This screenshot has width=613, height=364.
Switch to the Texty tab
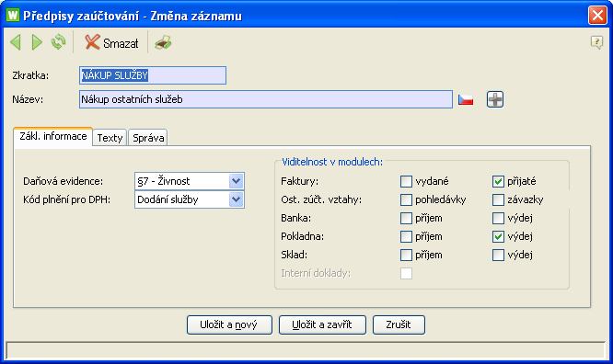point(110,138)
